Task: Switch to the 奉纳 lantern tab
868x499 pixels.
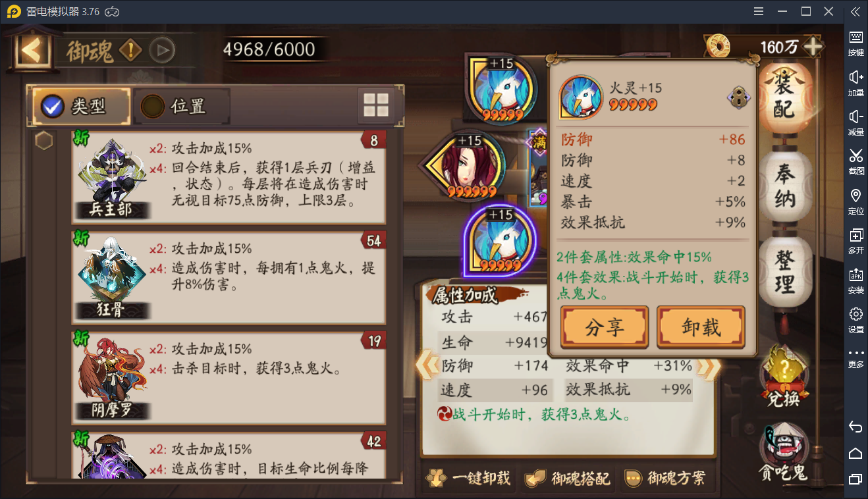Action: 784,187
